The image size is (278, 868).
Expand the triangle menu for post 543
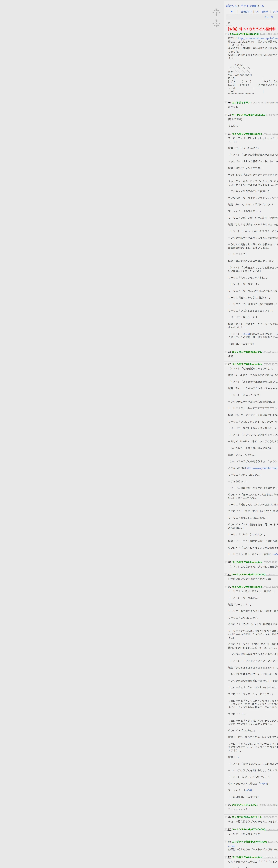point(226,805)
